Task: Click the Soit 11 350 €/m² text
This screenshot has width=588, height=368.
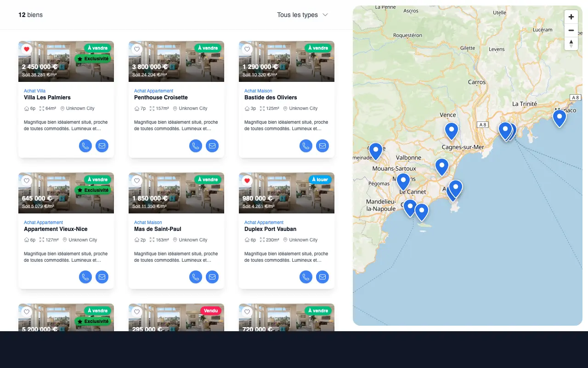Action: click(150, 206)
